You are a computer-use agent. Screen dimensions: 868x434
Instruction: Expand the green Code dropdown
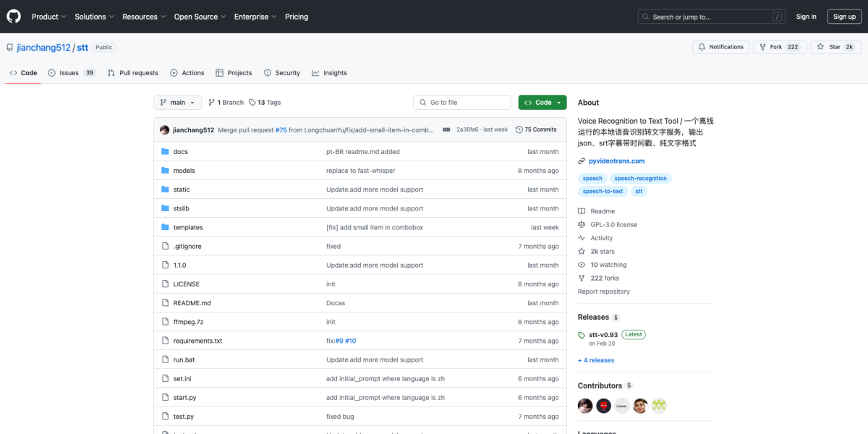tap(542, 103)
